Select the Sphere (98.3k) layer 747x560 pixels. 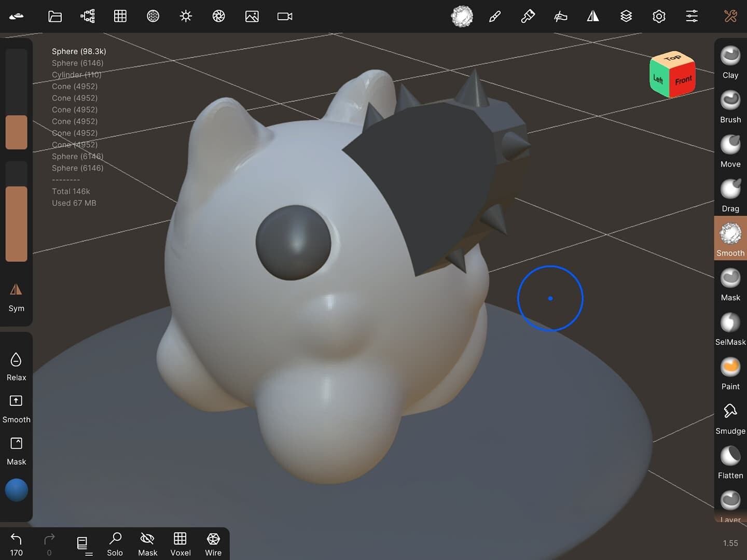(x=78, y=51)
